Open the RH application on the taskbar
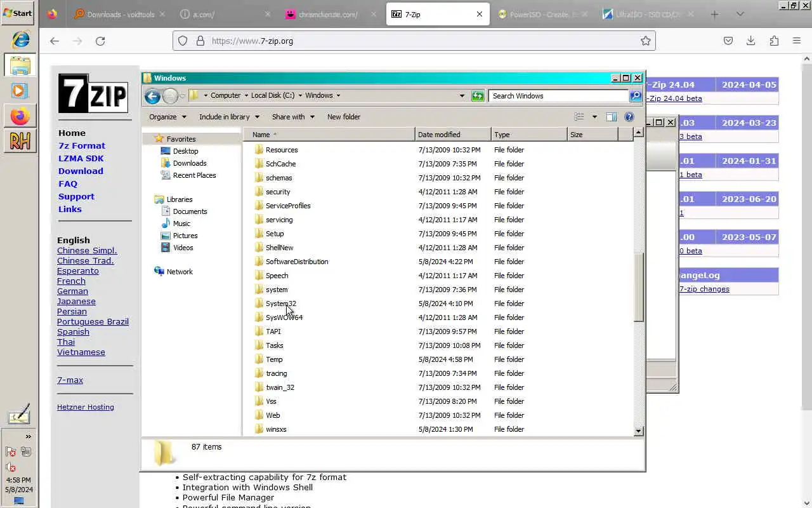 [x=20, y=141]
